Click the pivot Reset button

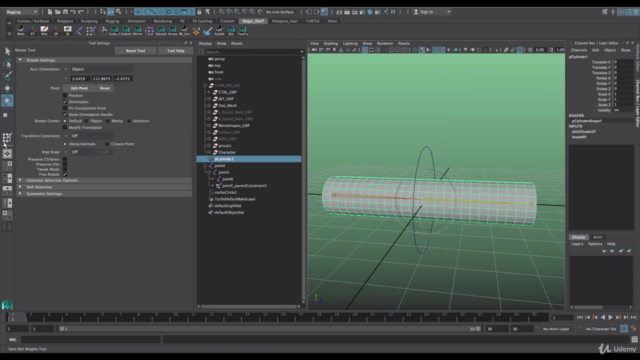pyautogui.click(x=105, y=88)
